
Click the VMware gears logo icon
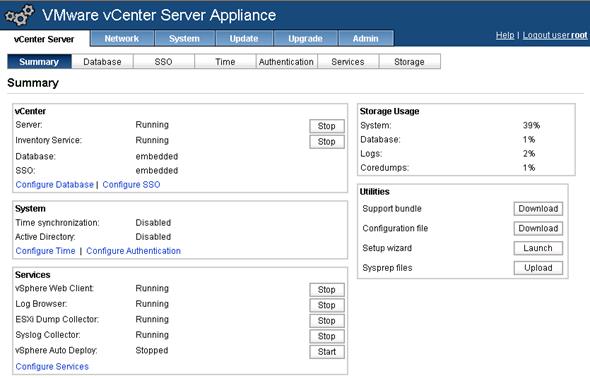coord(20,15)
